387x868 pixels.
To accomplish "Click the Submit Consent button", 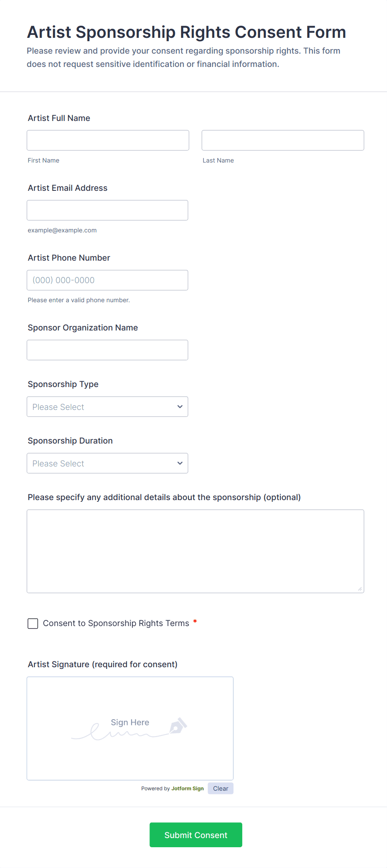I will 196,835.
